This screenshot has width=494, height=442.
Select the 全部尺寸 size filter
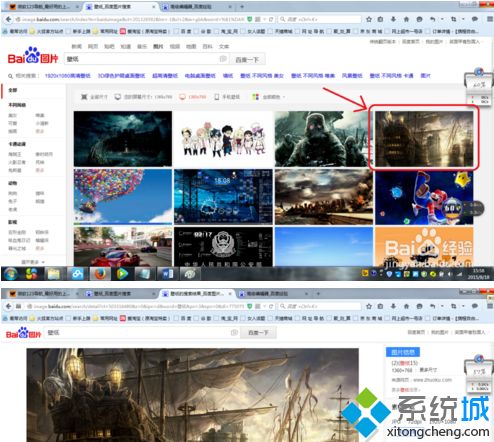[94, 97]
